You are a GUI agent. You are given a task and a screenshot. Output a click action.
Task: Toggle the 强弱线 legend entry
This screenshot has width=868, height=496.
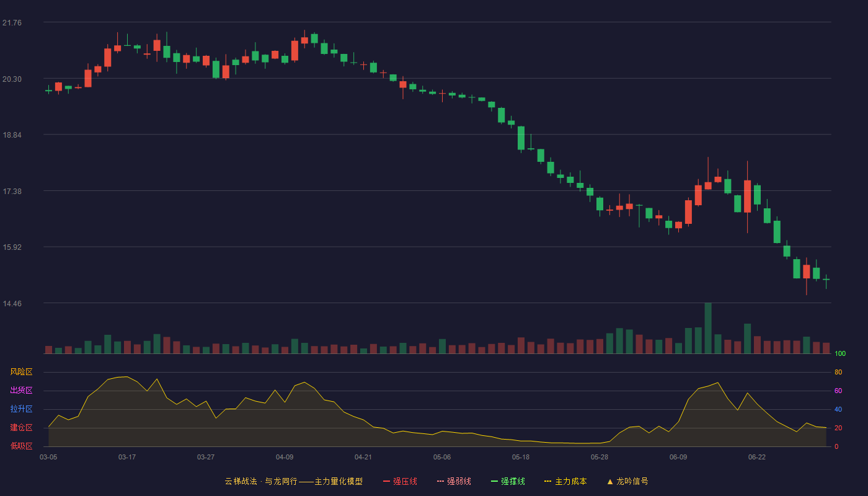454,481
